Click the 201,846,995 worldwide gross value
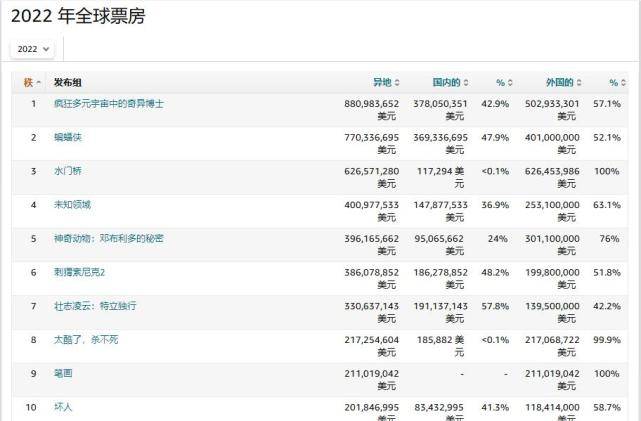This screenshot has height=421, width=641. [x=372, y=407]
